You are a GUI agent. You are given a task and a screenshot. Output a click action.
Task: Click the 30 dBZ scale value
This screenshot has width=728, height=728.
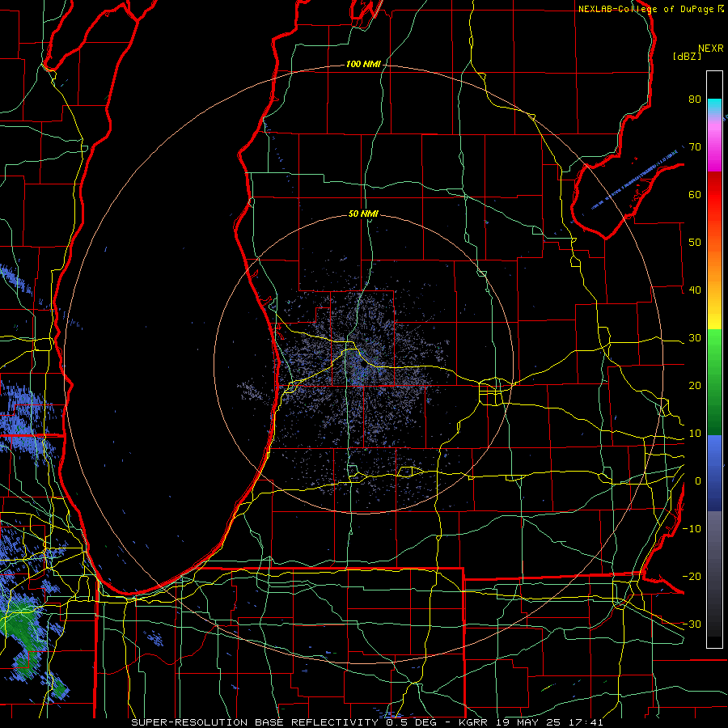coord(695,338)
